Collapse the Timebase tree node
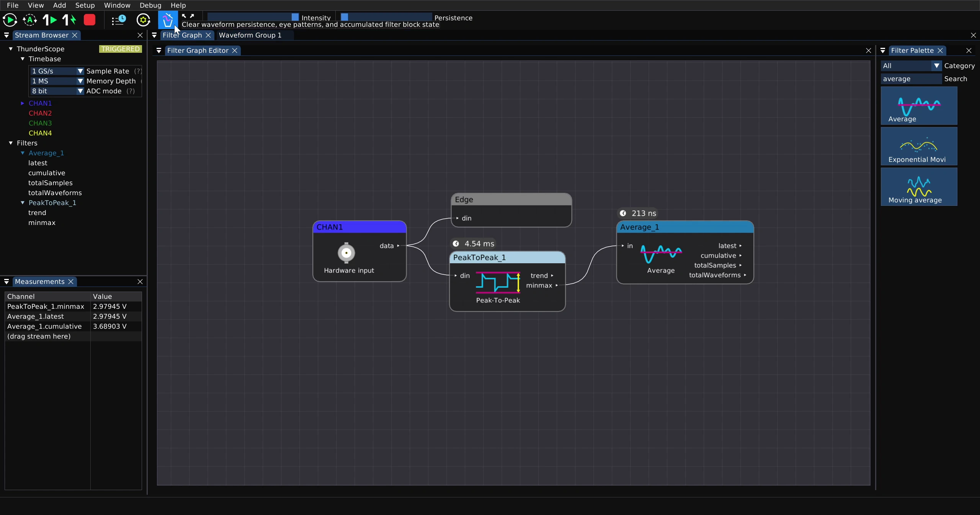Viewport: 980px width, 515px height. 23,59
